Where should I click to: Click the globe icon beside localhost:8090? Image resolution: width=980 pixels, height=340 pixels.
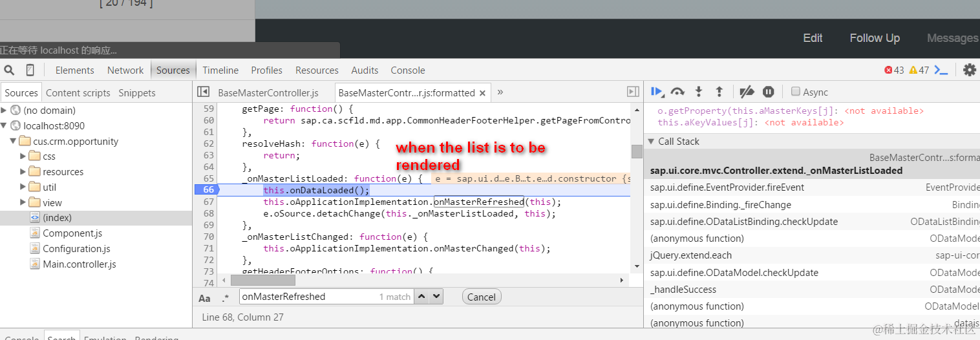tap(16, 125)
